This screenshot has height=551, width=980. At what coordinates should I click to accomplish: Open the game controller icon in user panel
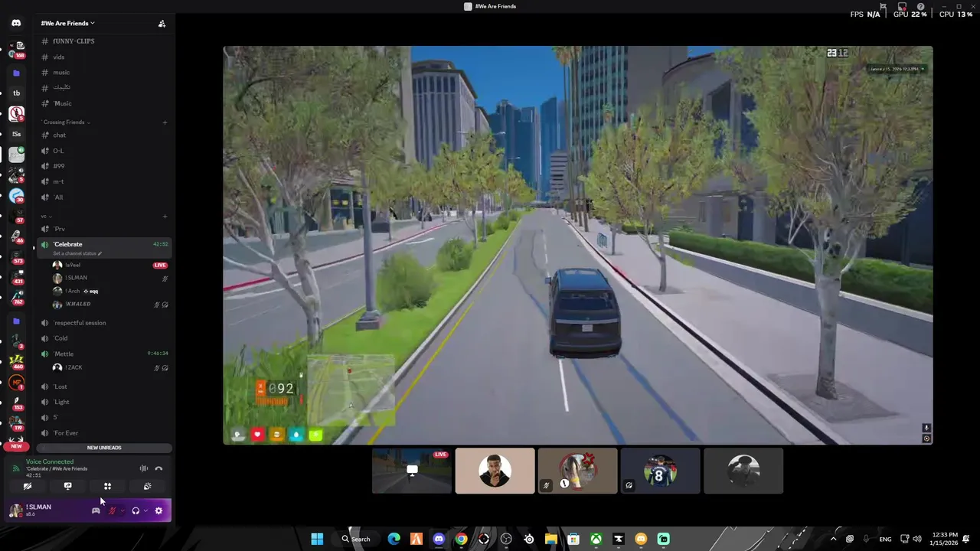(96, 510)
